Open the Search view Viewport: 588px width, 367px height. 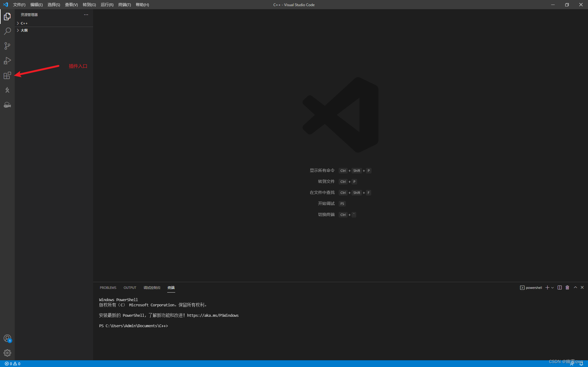click(7, 31)
